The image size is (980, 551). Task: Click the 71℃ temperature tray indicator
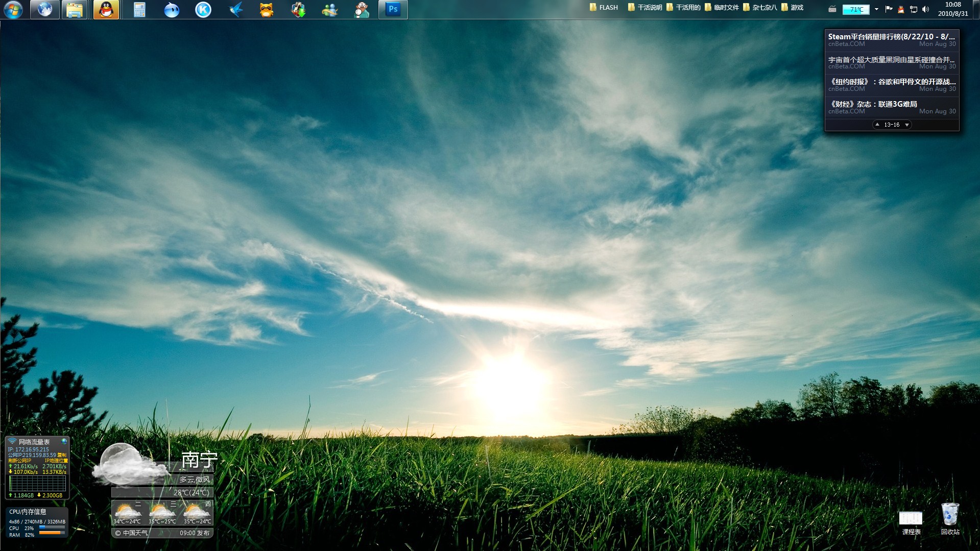[x=856, y=9]
